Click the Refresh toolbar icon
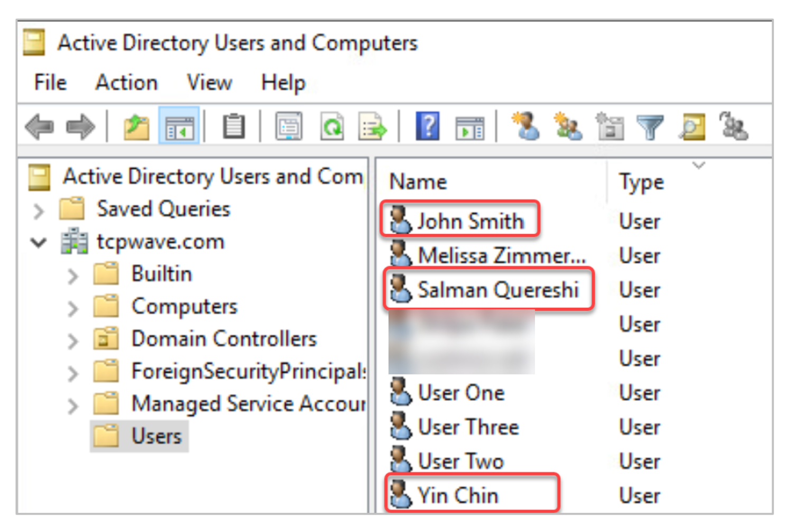Screen dimensions: 812x532 point(332,127)
